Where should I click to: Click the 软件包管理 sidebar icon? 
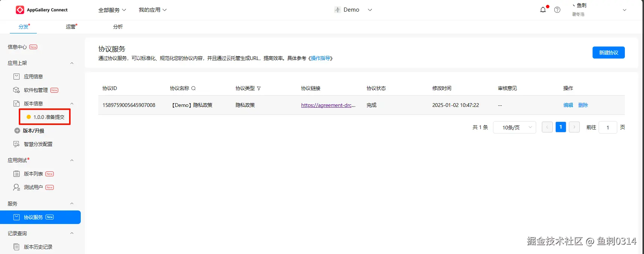(17, 90)
